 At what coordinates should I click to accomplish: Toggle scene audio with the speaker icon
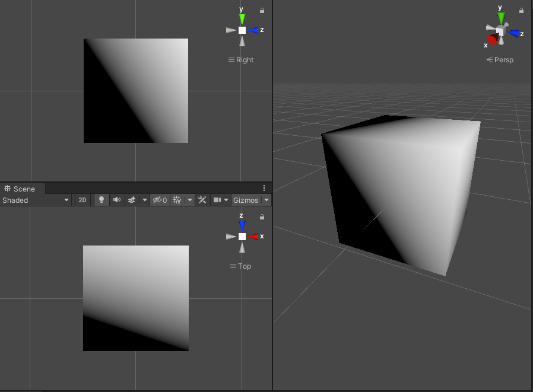pos(116,200)
